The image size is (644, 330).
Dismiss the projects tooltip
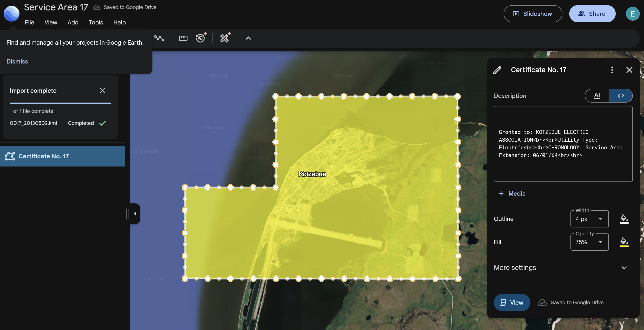(x=17, y=61)
